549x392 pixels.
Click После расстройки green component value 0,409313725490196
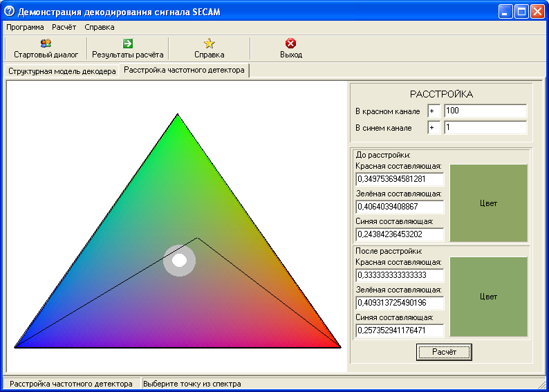[x=400, y=303]
